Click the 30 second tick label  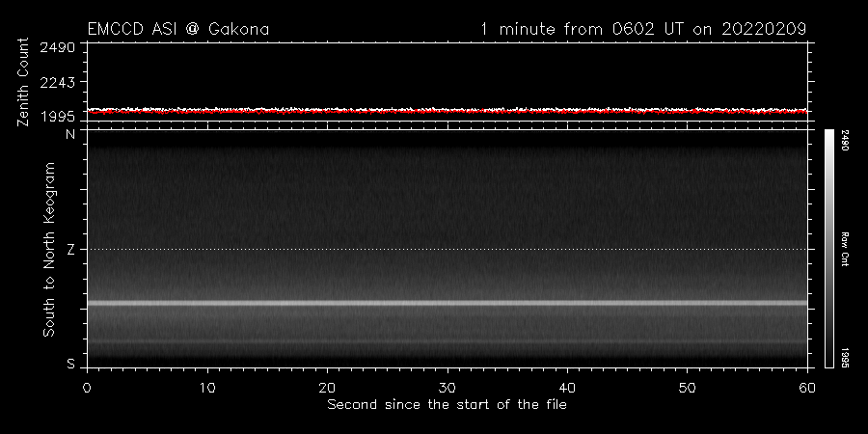(x=448, y=388)
